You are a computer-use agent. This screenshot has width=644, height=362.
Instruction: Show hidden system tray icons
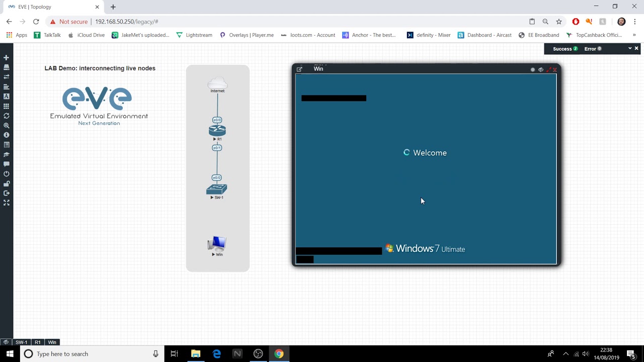566,354
